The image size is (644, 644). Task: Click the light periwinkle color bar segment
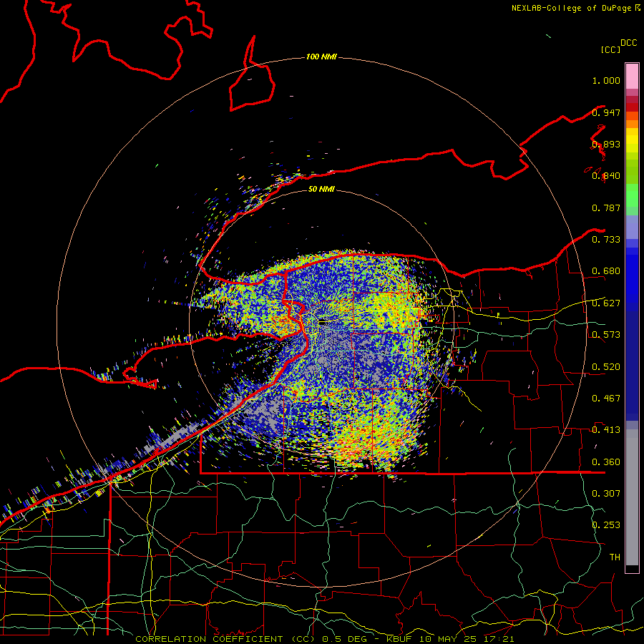[632, 227]
